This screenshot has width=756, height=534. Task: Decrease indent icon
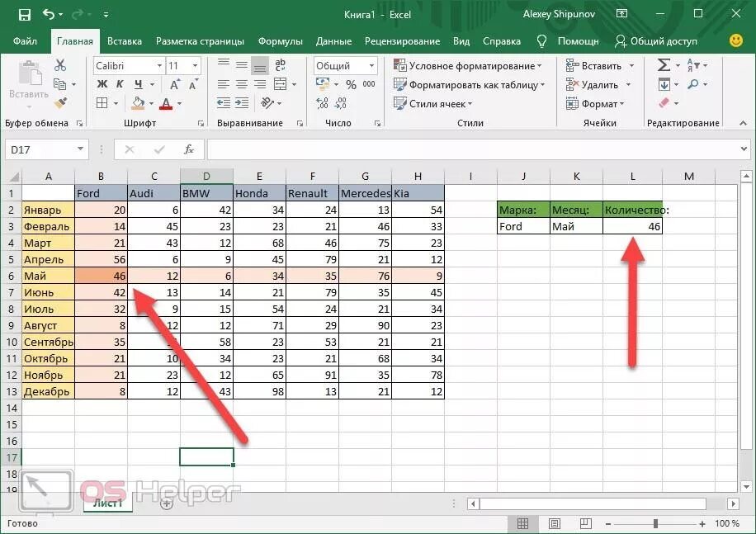pyautogui.click(x=223, y=102)
